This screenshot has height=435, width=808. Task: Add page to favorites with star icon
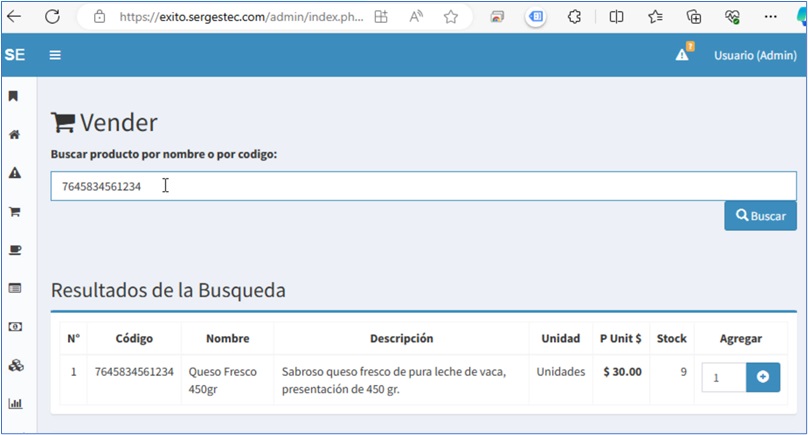pos(451,16)
